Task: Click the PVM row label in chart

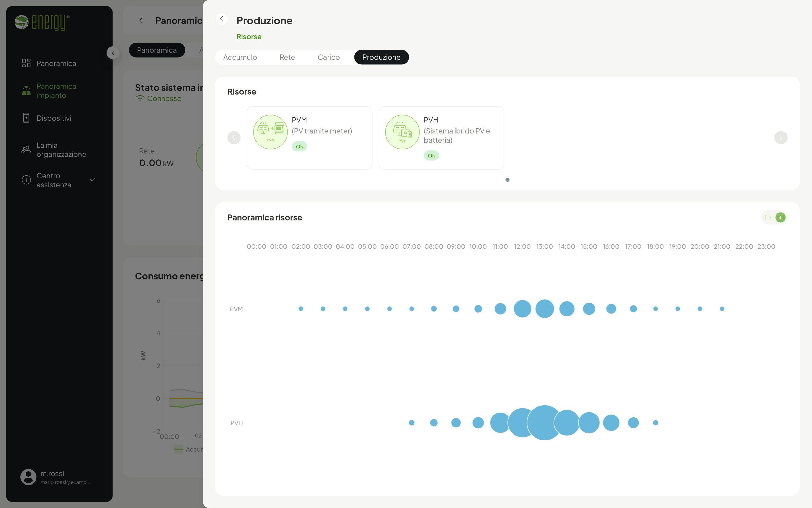Action: [236, 309]
